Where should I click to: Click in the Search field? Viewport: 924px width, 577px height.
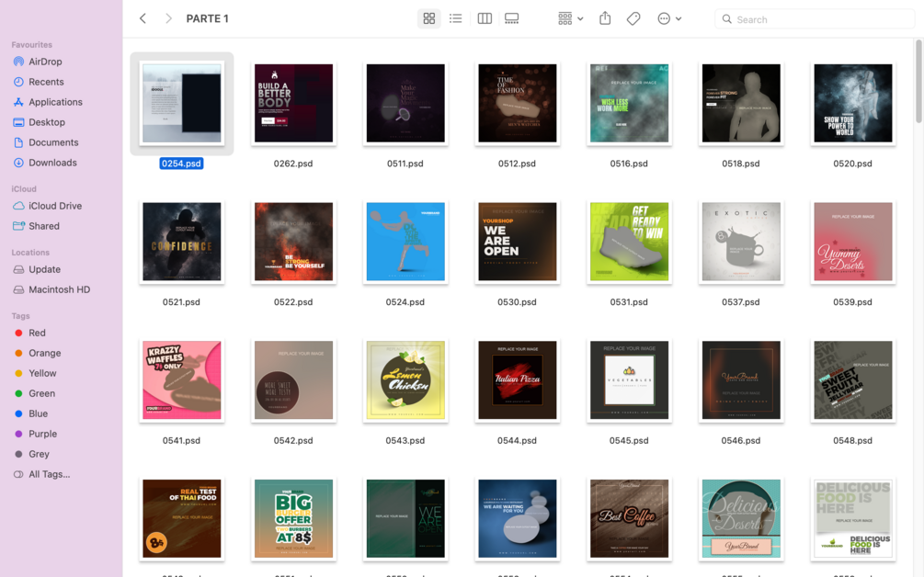815,19
